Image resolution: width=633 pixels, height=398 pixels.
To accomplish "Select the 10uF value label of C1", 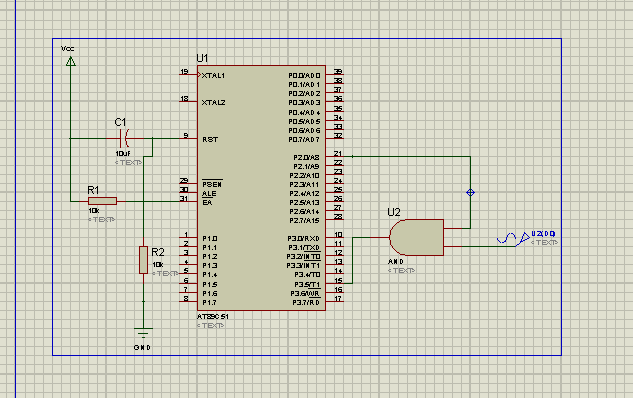I will click(x=123, y=154).
